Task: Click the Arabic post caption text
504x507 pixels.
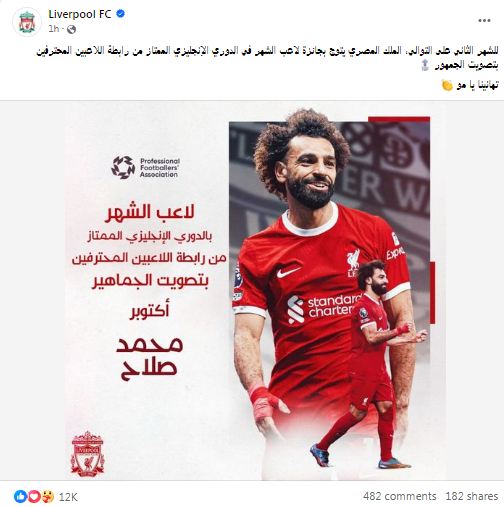Action: (x=267, y=58)
